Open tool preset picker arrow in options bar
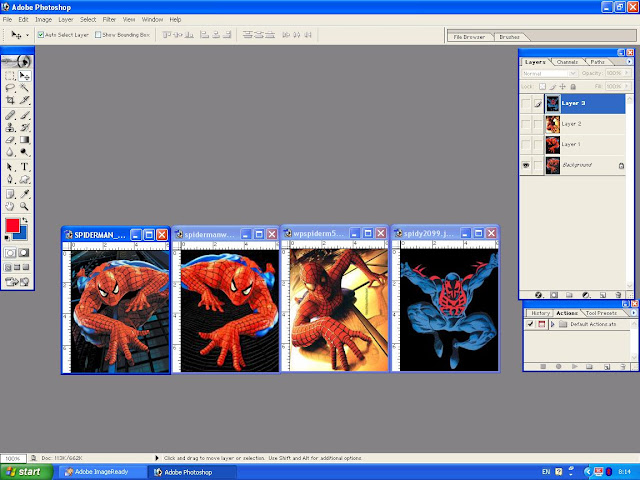Image resolution: width=640 pixels, height=480 pixels. point(27,35)
